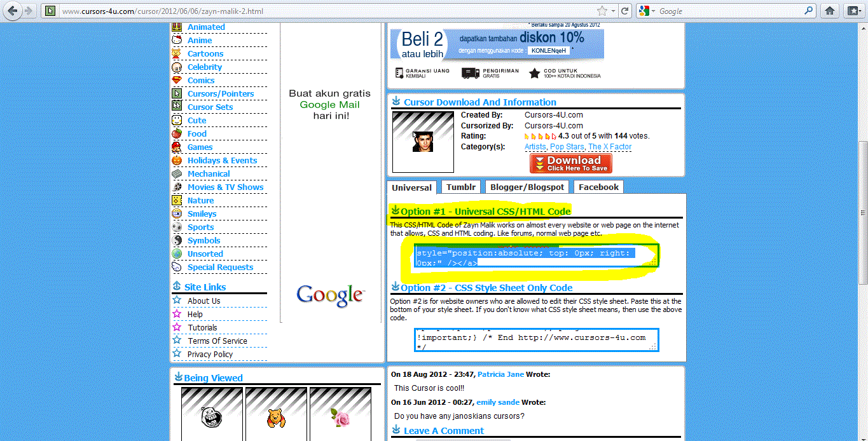Viewport: 868px width, 441px height.
Task: Click the Celebrity category icon
Action: [x=177, y=67]
